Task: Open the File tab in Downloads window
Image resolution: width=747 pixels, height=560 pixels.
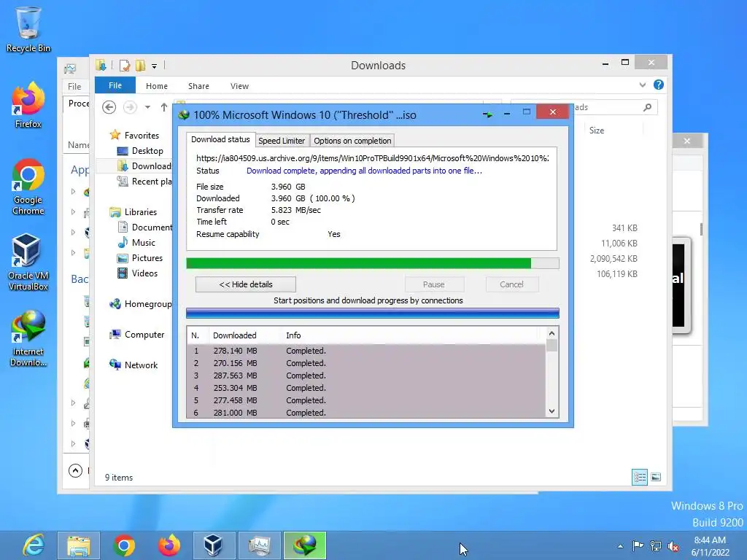Action: 115,85
